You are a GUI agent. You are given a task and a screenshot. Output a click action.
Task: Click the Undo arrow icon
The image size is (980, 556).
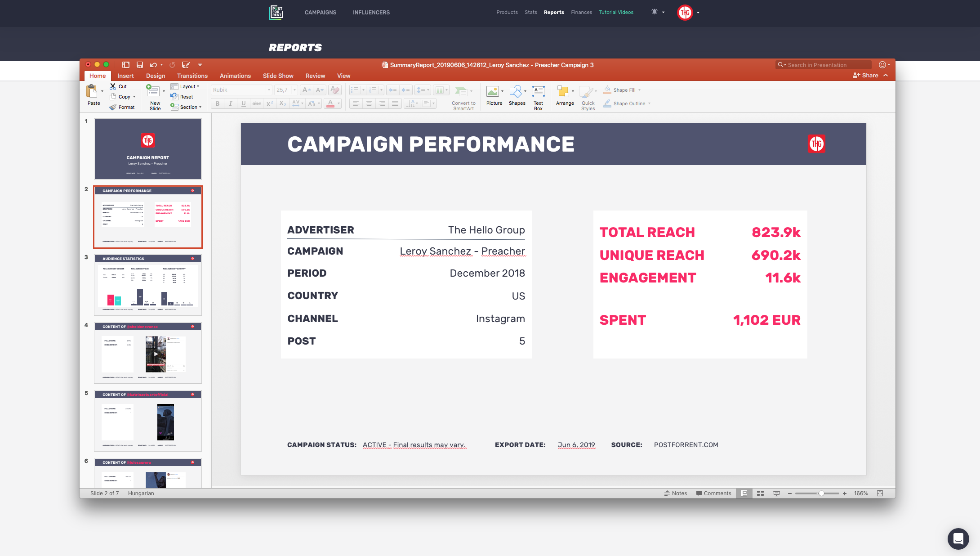153,65
